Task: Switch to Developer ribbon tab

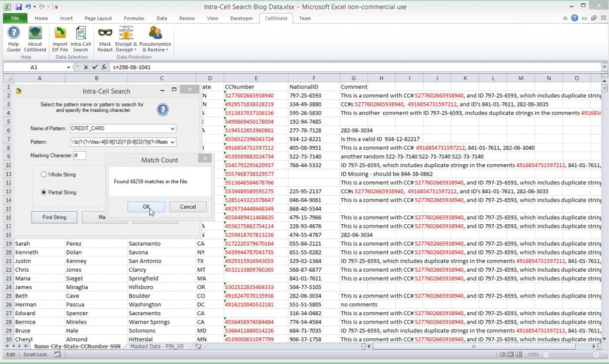Action: point(241,18)
